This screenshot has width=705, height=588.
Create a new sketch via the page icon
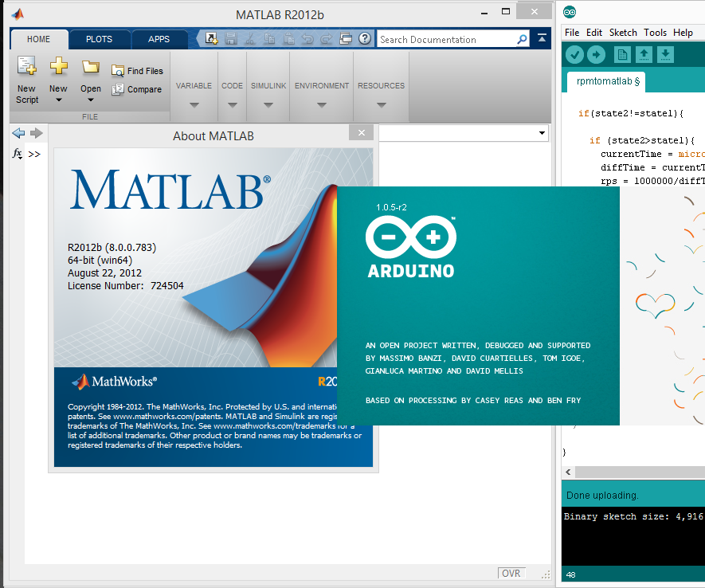pos(622,55)
